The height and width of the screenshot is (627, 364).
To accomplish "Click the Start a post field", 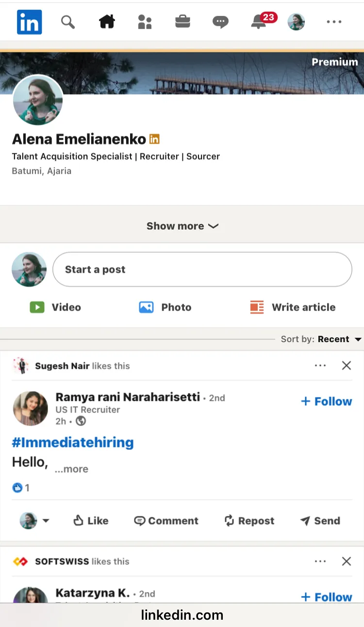I will 202,269.
